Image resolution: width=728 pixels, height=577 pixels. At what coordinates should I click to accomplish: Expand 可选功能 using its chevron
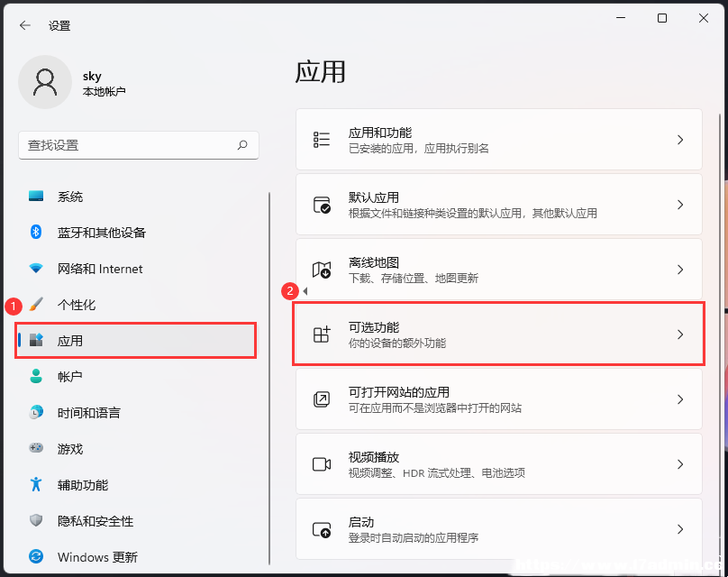tap(680, 334)
